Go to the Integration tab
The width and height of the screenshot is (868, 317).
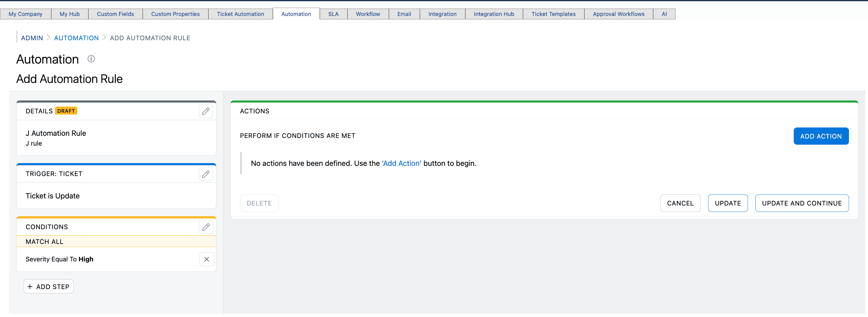(442, 14)
